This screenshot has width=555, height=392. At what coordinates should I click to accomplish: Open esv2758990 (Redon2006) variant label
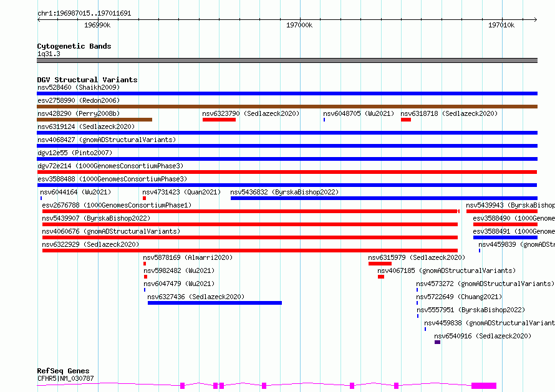[79, 100]
